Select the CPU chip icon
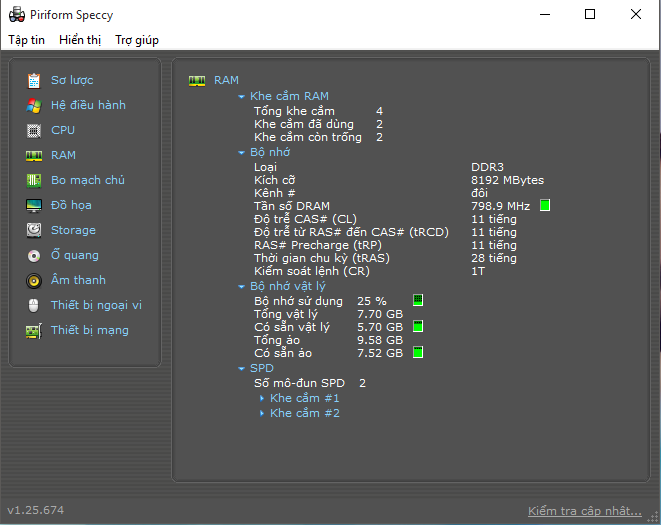The width and height of the screenshot is (661, 525). coord(34,130)
